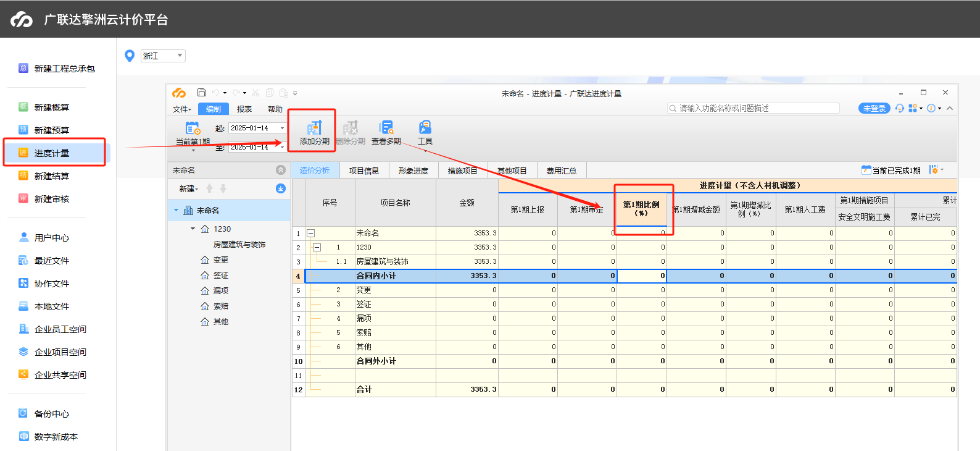Open the 工具 tools icon
The image size is (980, 451).
pos(425,128)
